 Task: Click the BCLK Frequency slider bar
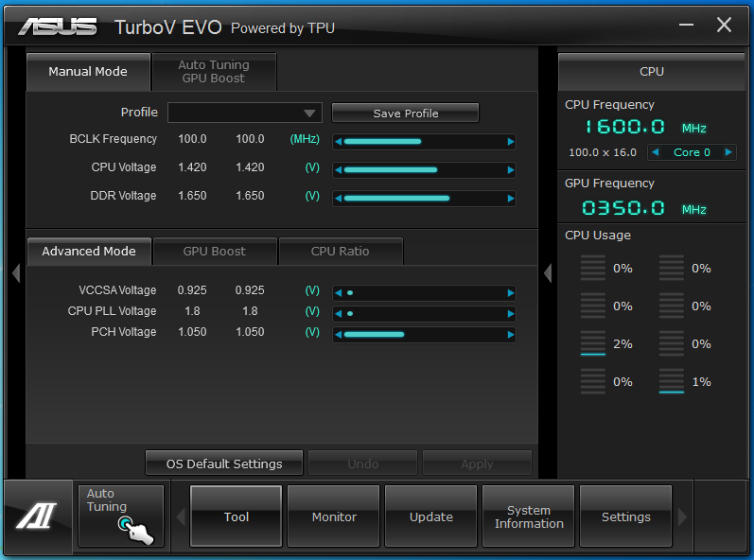pyautogui.click(x=424, y=142)
